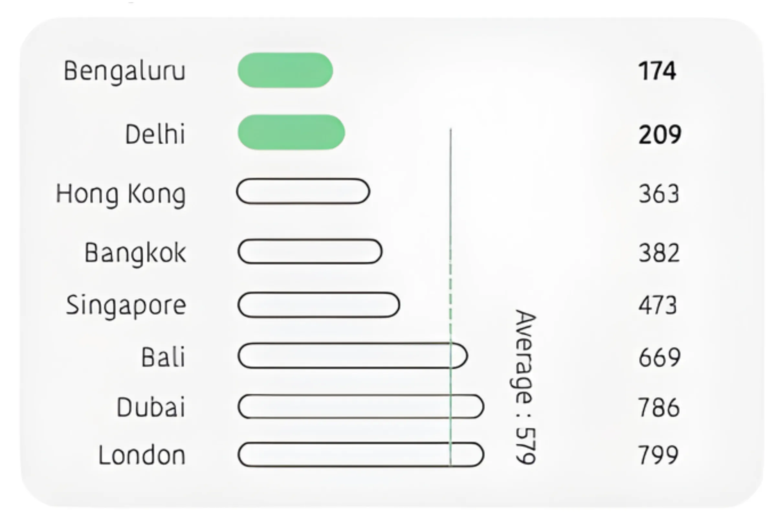
Task: Click the value 786 for Dubai
Action: [659, 407]
